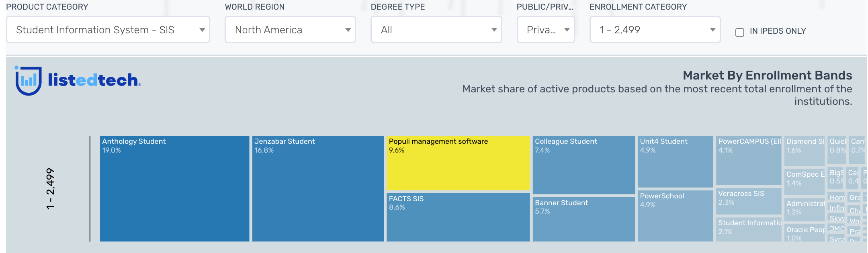Expand the Enrollment Category dropdown
This screenshot has width=868, height=253.
[655, 30]
